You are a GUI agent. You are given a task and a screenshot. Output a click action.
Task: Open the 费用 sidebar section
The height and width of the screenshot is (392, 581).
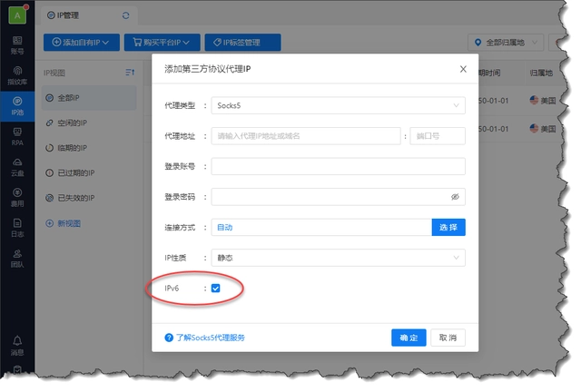[17, 198]
